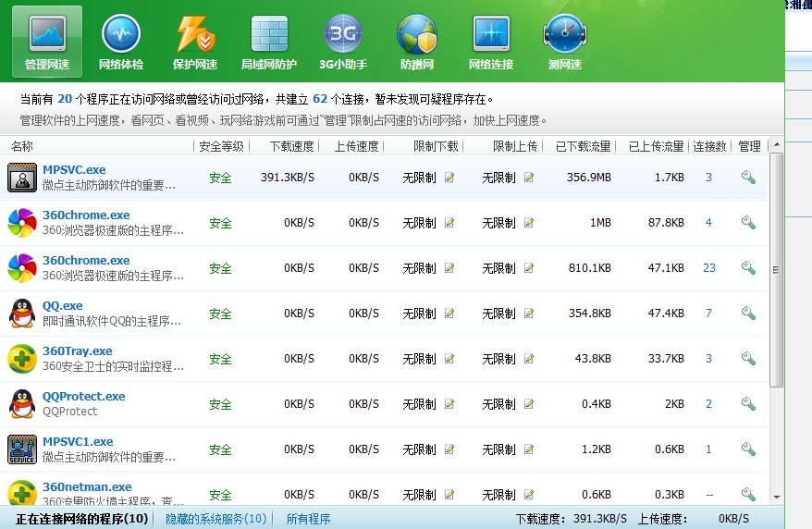View the 3 connections of 360Tray.exe
Image resolution: width=812 pixels, height=529 pixels.
[709, 359]
